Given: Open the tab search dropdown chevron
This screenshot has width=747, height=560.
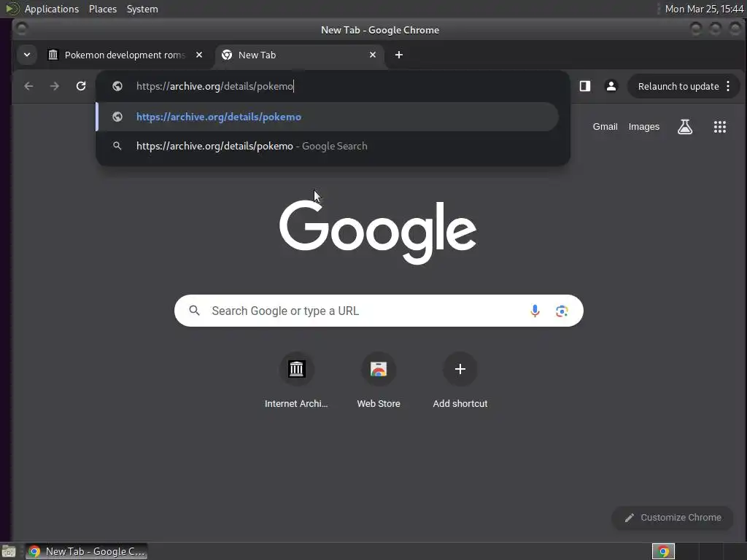Looking at the screenshot, I should [27, 55].
